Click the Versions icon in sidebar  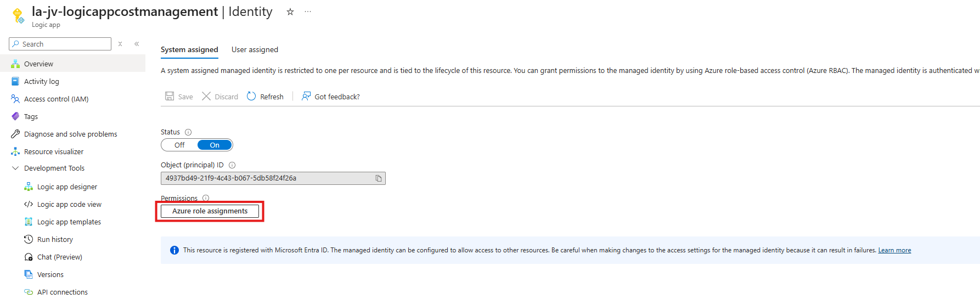[29, 274]
